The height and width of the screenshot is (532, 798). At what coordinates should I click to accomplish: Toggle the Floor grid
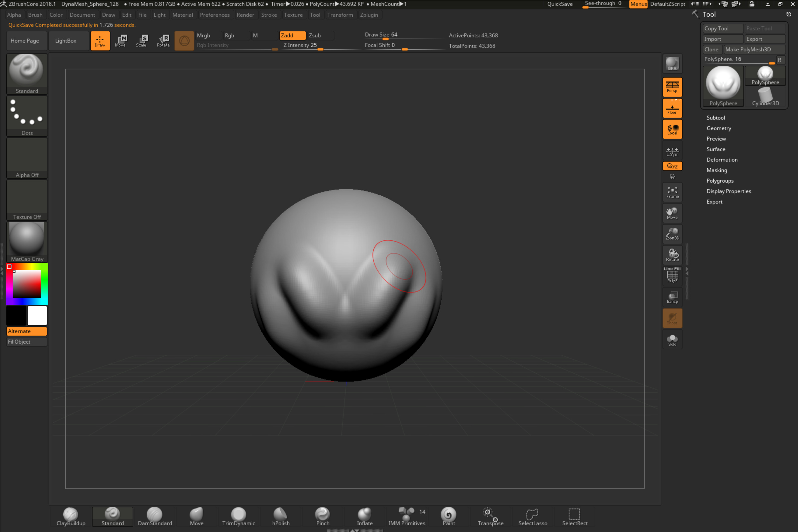pos(672,108)
